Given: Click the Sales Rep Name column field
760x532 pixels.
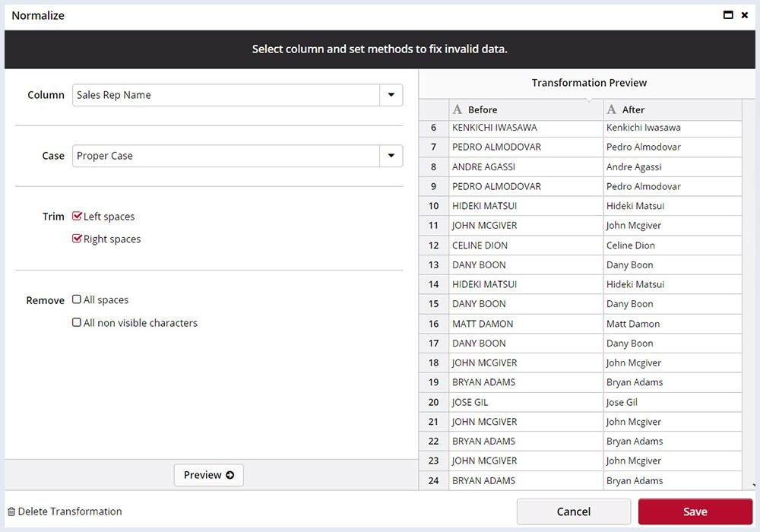Looking at the screenshot, I should click(x=226, y=95).
